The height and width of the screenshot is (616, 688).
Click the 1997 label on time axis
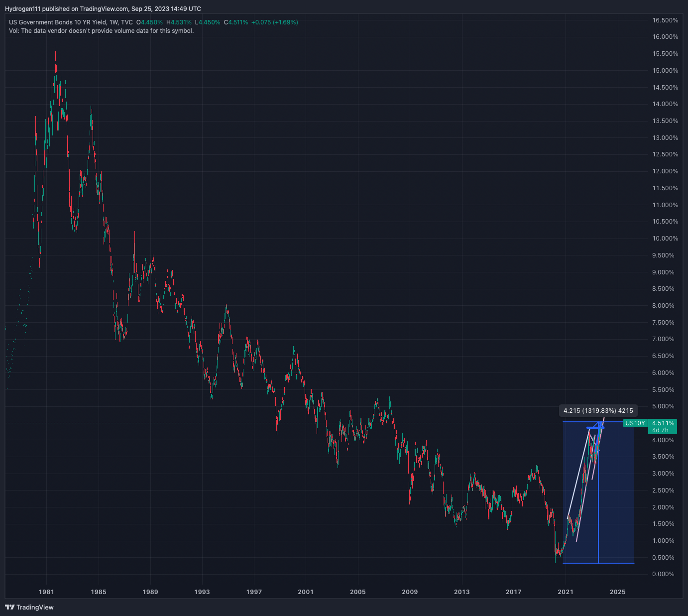[x=254, y=592]
